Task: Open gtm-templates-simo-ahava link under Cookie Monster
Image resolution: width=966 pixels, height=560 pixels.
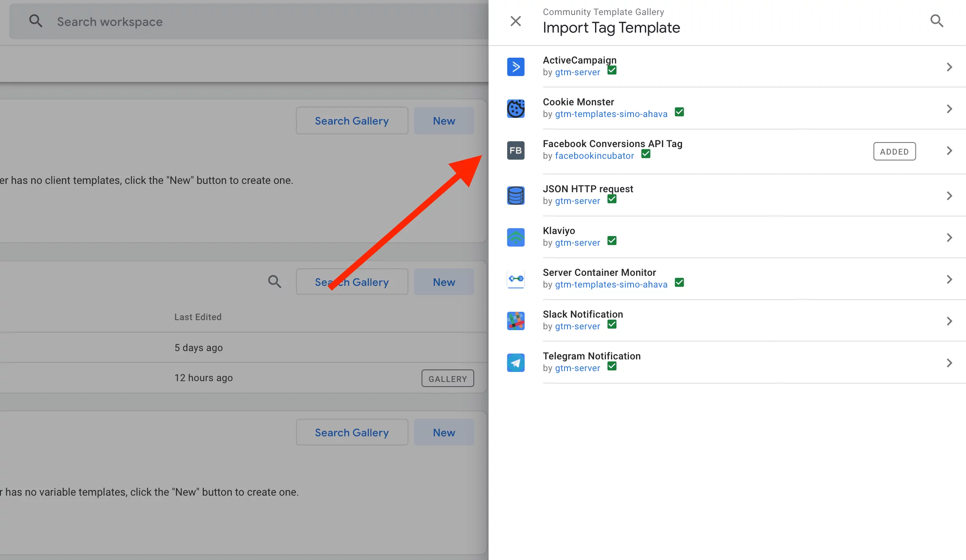Action: 611,114
